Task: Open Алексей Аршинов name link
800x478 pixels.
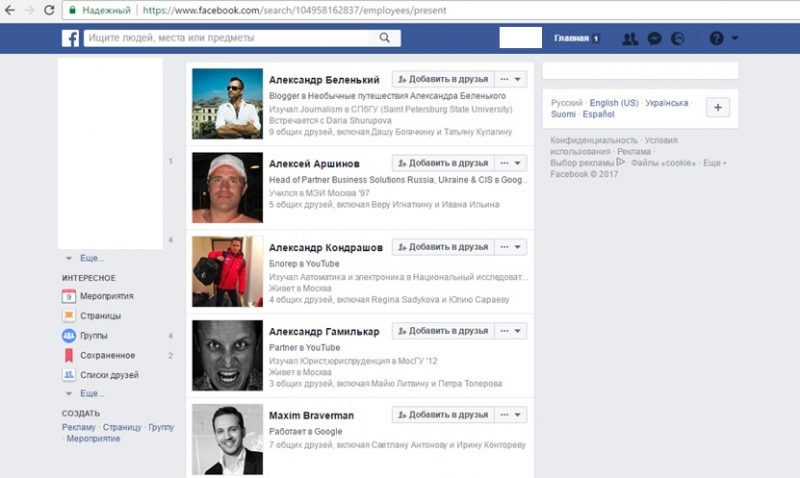Action: pyautogui.click(x=314, y=164)
